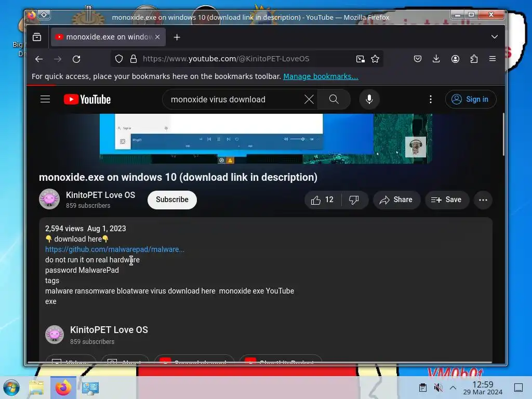Screen dimensions: 532x399
Task: Sign in to YouTube
Action: 471,99
